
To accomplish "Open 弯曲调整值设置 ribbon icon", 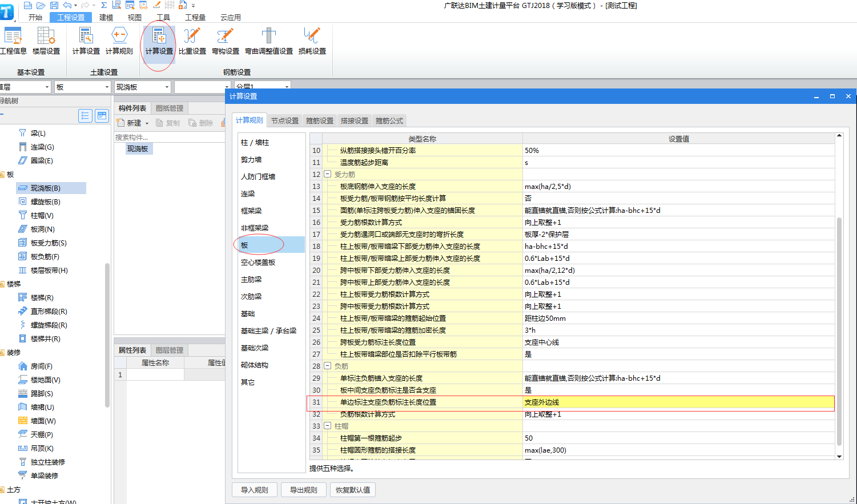I will pos(269,41).
